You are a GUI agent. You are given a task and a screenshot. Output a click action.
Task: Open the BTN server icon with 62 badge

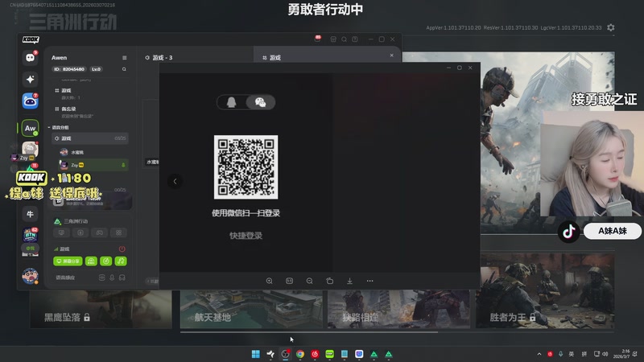[30, 235]
